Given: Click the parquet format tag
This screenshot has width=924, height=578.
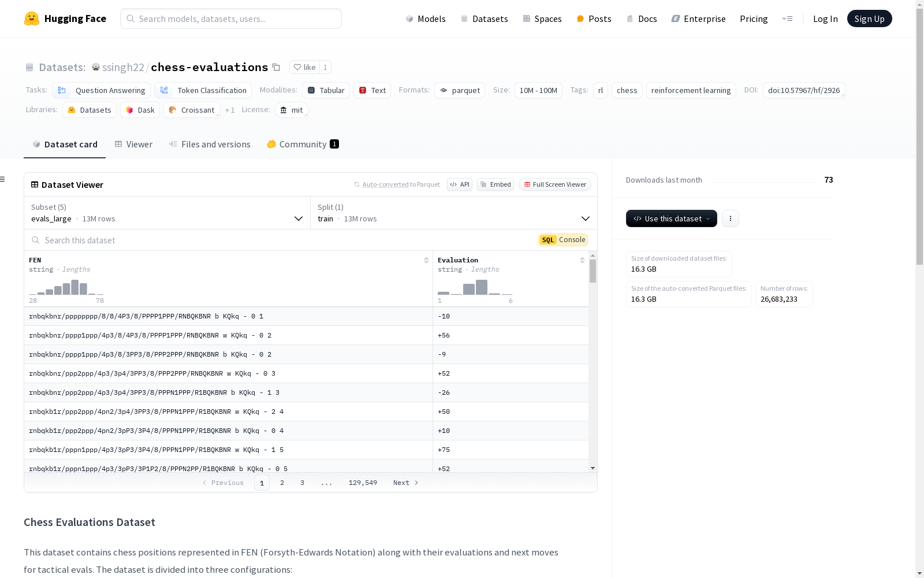Looking at the screenshot, I should click(x=460, y=90).
